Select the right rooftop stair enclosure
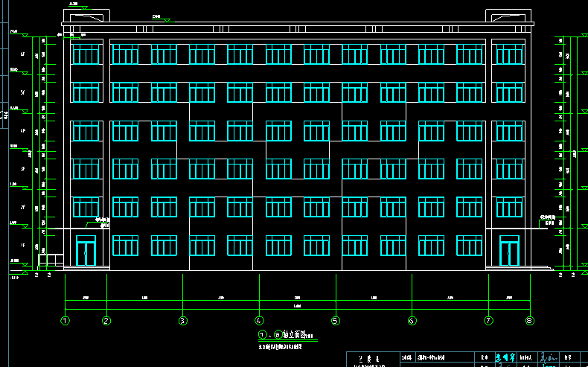This screenshot has width=588, height=367. point(508,16)
